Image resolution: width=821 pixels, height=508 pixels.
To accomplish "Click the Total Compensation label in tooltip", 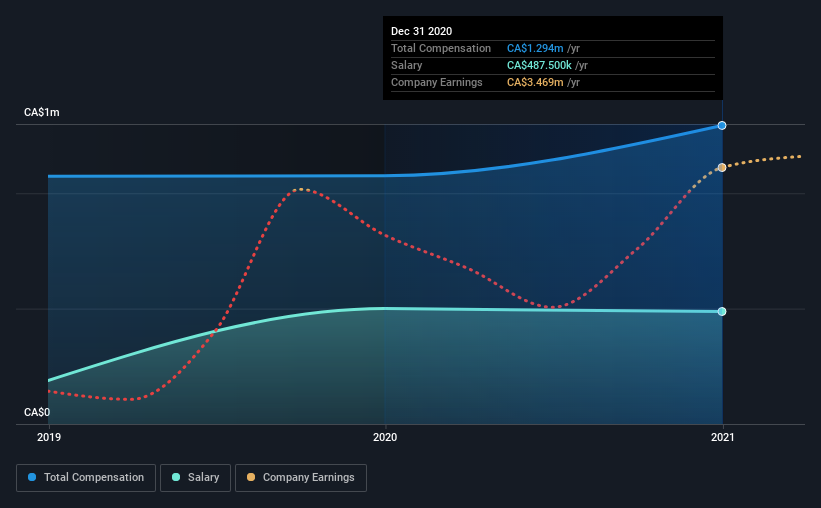I will (441, 48).
